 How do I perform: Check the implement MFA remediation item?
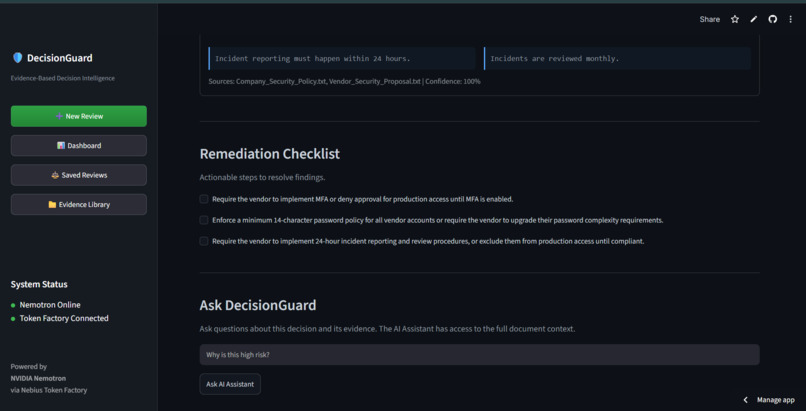point(204,199)
